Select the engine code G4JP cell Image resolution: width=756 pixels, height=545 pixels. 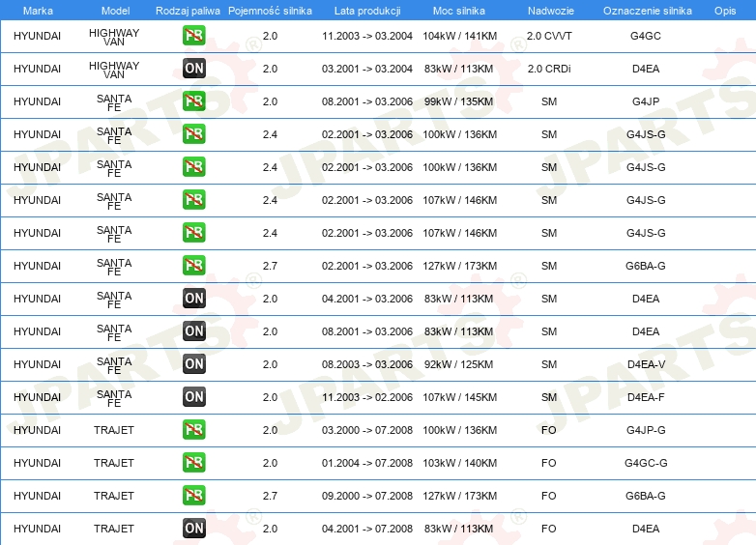coord(646,101)
